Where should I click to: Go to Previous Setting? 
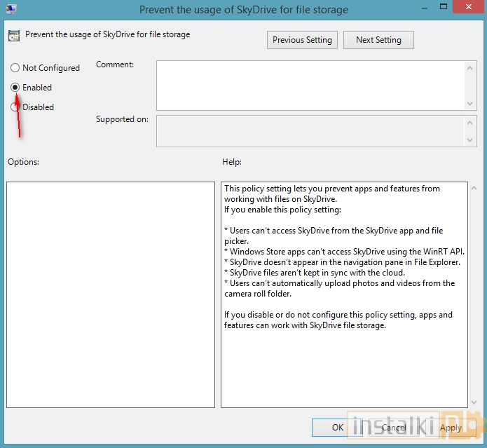302,40
